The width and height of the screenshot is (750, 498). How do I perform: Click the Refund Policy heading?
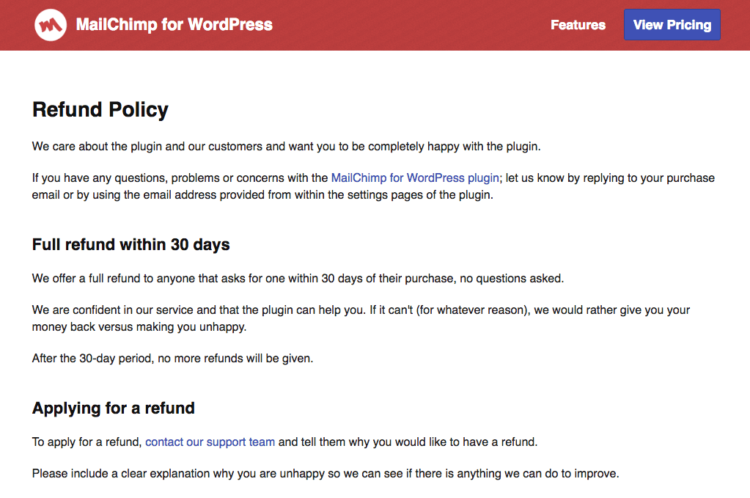click(100, 110)
